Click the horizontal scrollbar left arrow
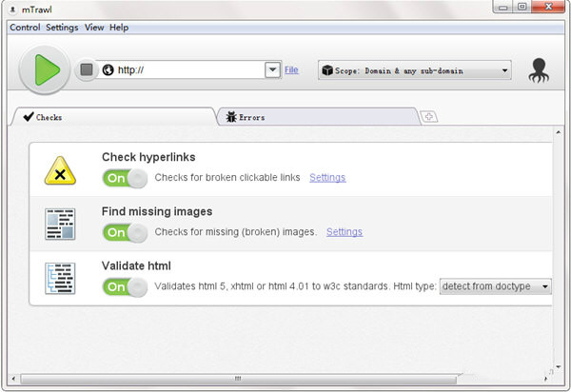The width and height of the screenshot is (571, 392). click(x=13, y=379)
